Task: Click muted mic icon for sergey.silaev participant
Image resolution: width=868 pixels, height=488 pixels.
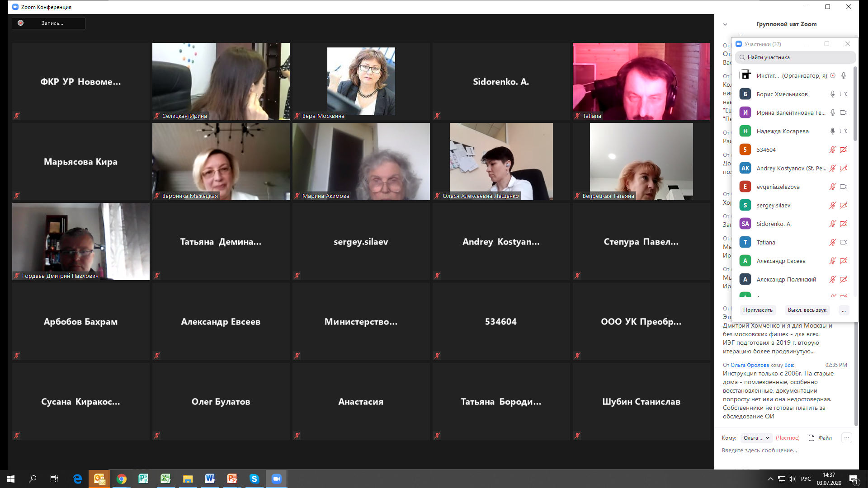Action: [832, 205]
